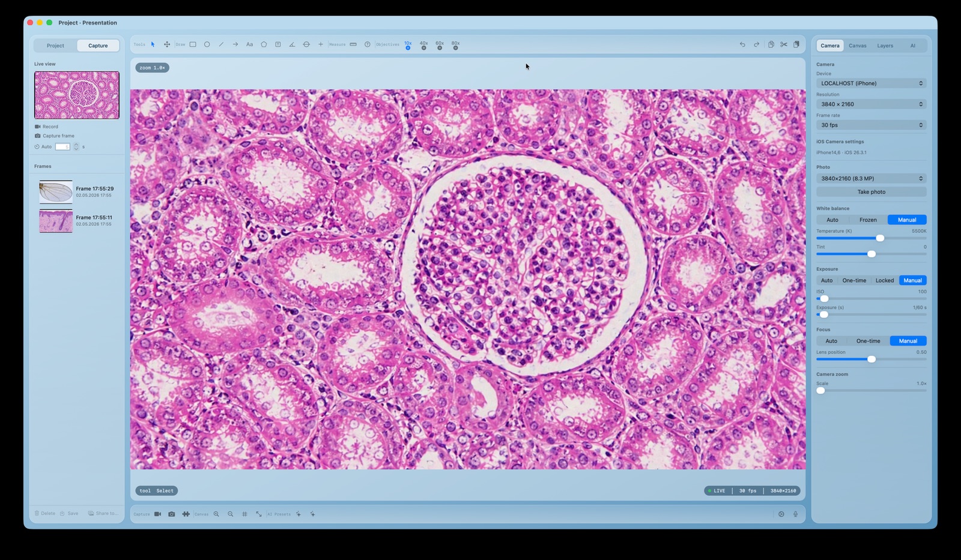Select the polygon draw tool

pyautogui.click(x=264, y=44)
